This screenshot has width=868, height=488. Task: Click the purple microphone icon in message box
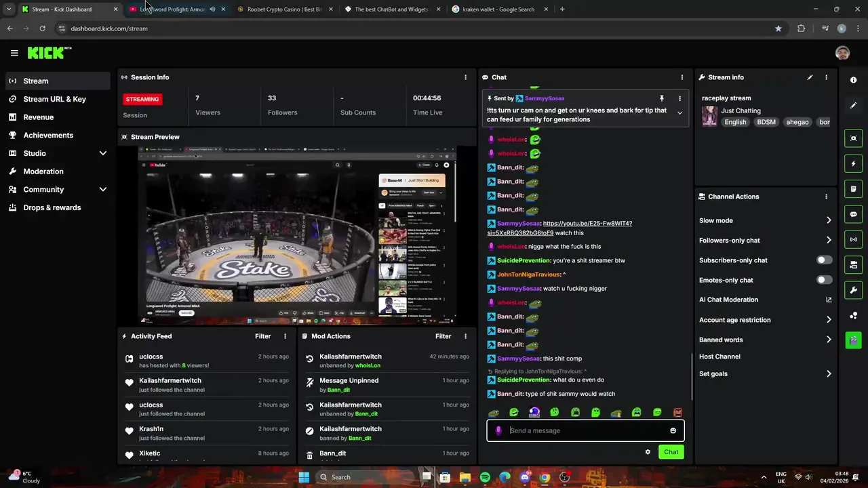click(498, 430)
